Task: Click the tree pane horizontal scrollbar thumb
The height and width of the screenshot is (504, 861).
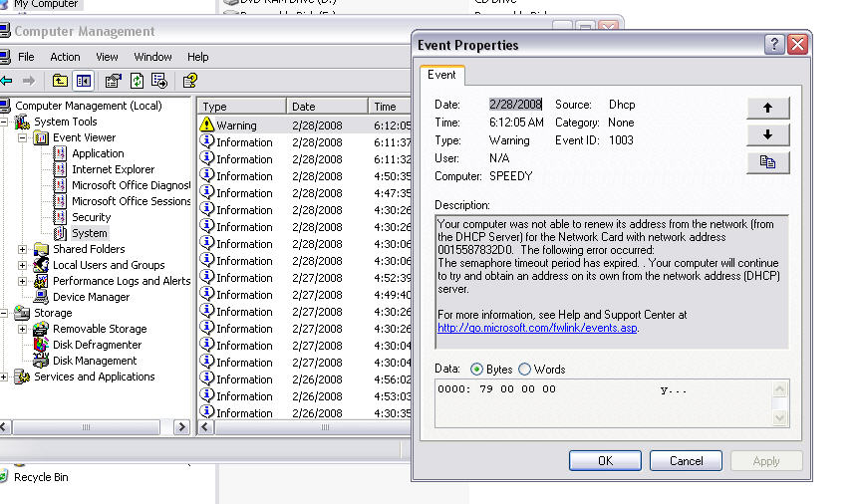Action: pos(87,427)
